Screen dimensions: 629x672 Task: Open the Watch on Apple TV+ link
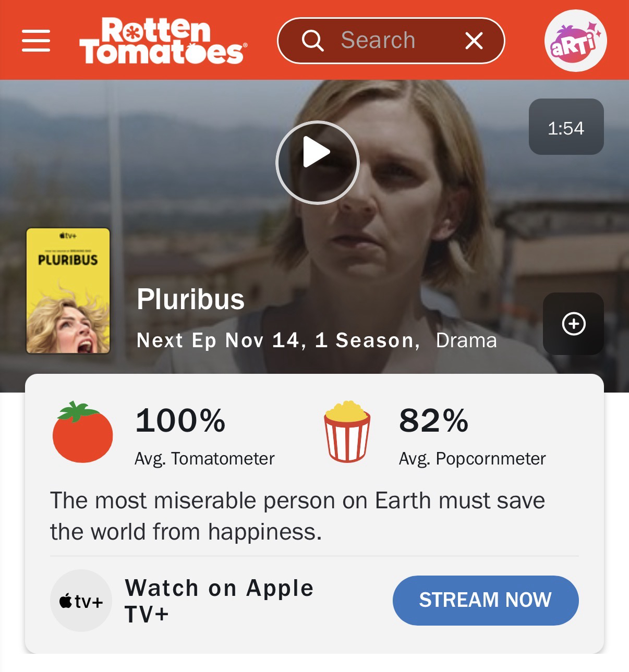(x=219, y=601)
